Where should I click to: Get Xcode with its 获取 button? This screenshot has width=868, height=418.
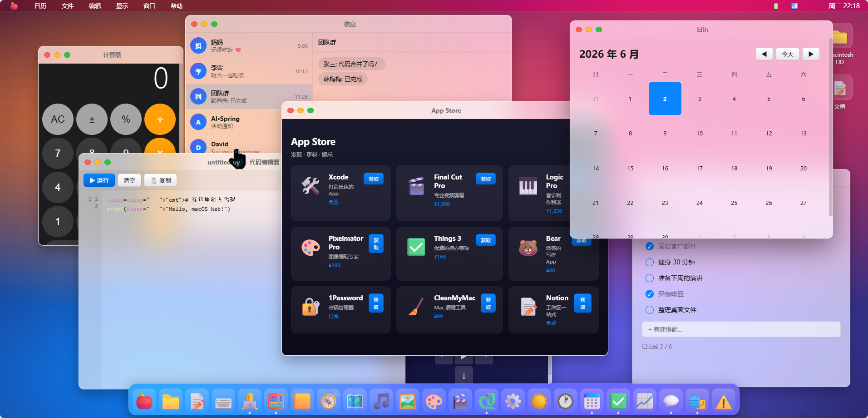(374, 179)
